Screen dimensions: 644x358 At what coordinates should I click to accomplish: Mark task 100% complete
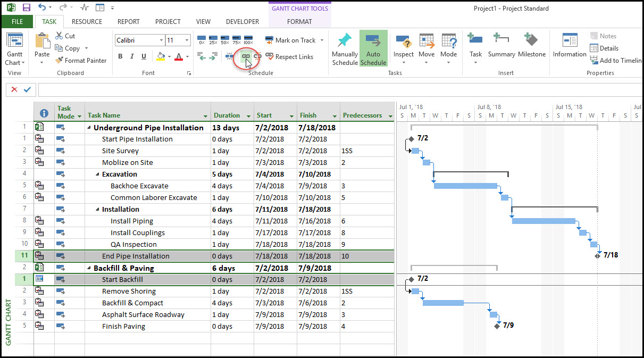(x=248, y=40)
